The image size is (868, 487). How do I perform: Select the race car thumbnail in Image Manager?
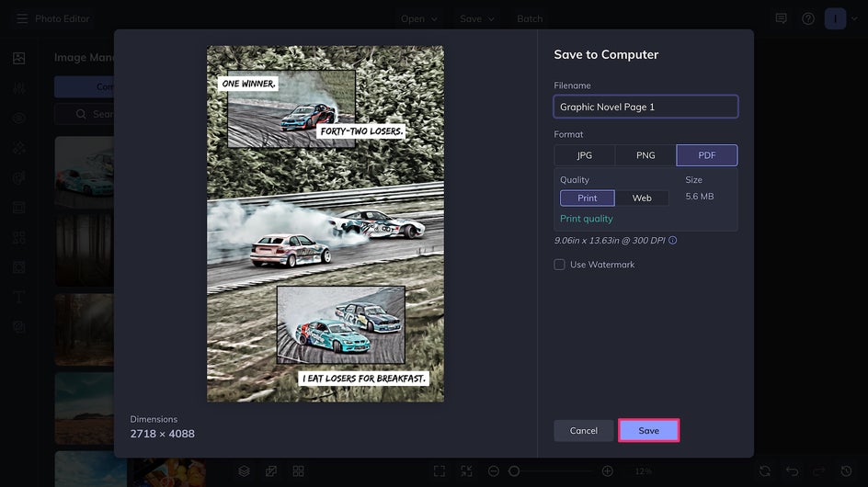[x=85, y=172]
